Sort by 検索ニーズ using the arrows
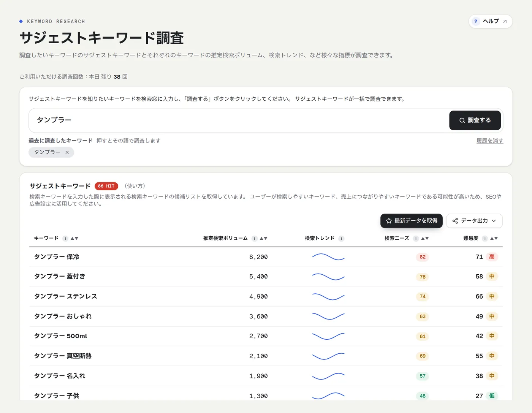The width and height of the screenshot is (532, 413). [x=425, y=239]
